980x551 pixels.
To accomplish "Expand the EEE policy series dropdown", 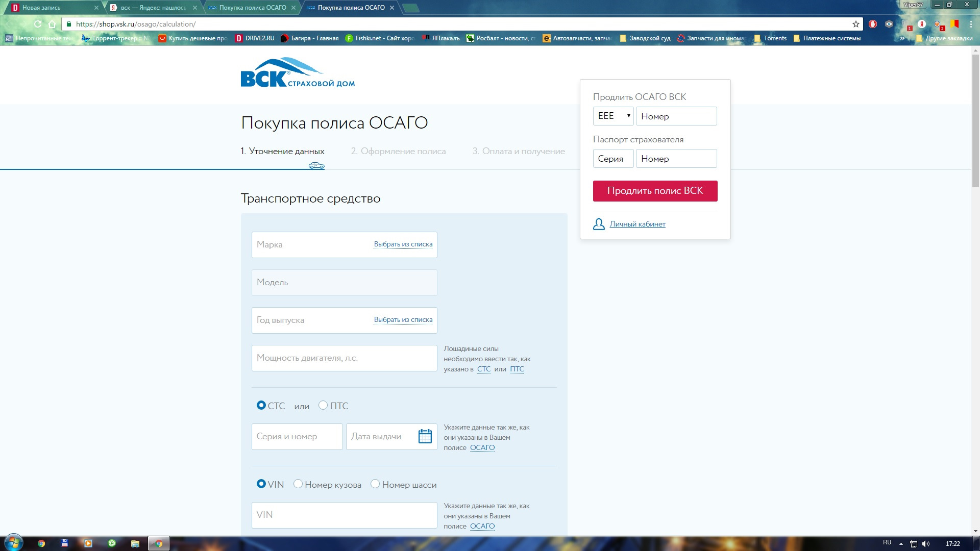I will pyautogui.click(x=613, y=116).
